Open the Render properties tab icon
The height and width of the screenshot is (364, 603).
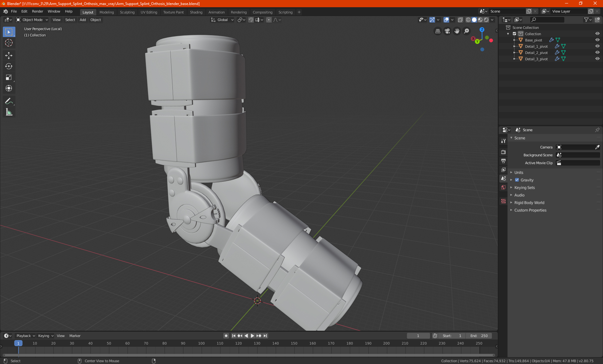pyautogui.click(x=503, y=152)
